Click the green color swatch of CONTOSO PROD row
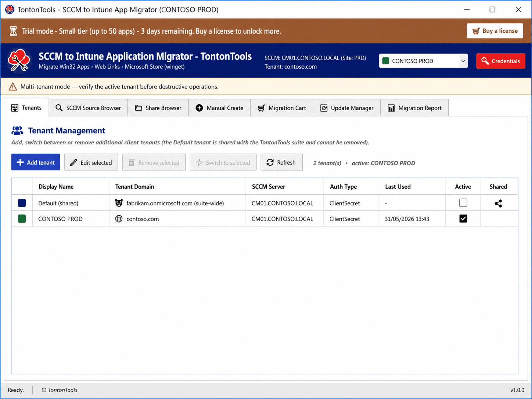 (x=22, y=219)
